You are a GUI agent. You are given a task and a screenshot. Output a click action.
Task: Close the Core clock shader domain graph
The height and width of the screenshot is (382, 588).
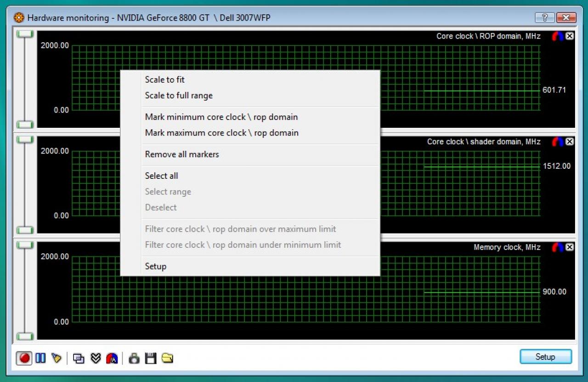pyautogui.click(x=570, y=142)
